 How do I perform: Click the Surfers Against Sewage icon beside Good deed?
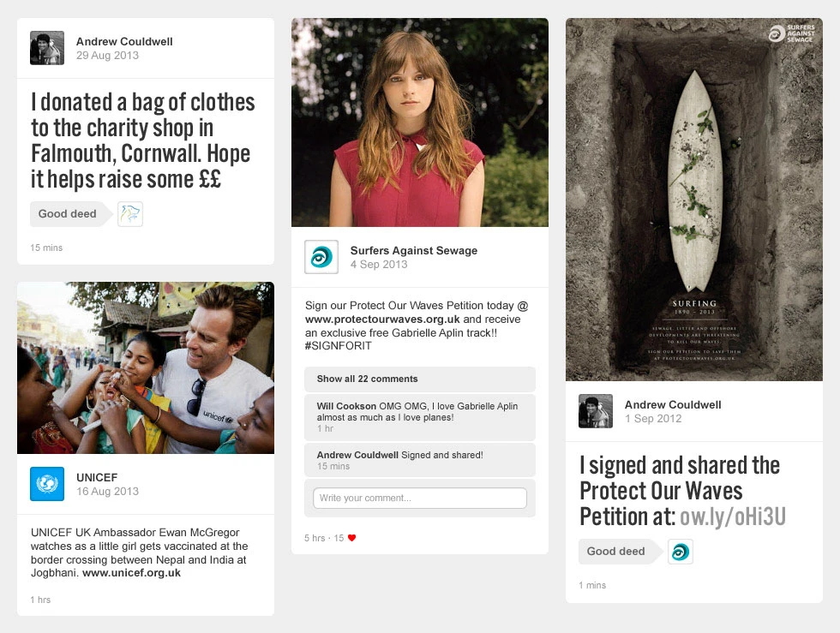tap(681, 552)
